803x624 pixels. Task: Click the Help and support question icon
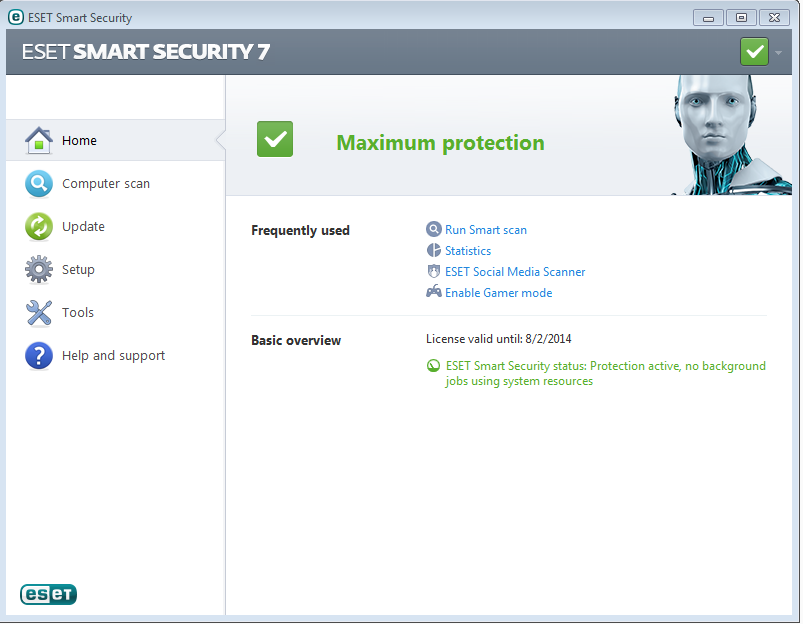point(39,356)
